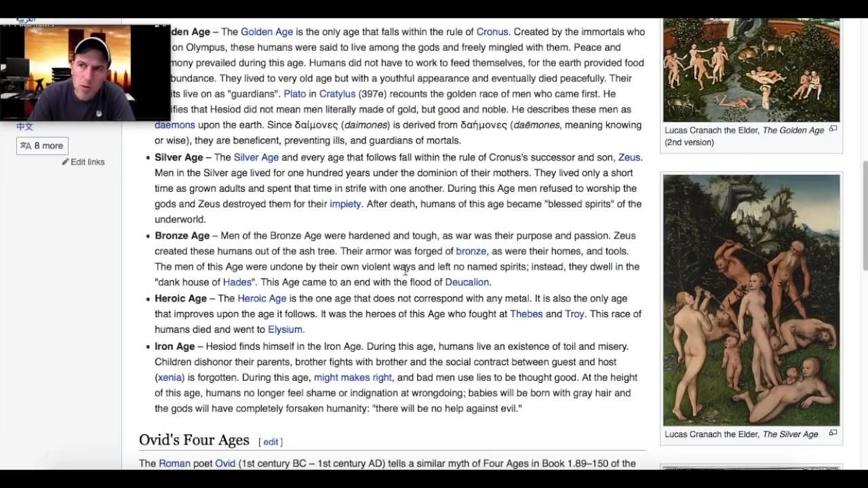Click Edit links in the sidebar

(87, 162)
